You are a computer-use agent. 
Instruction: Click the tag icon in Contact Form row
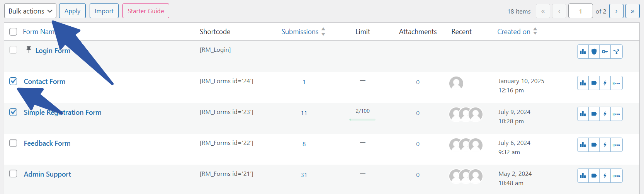[594, 83]
